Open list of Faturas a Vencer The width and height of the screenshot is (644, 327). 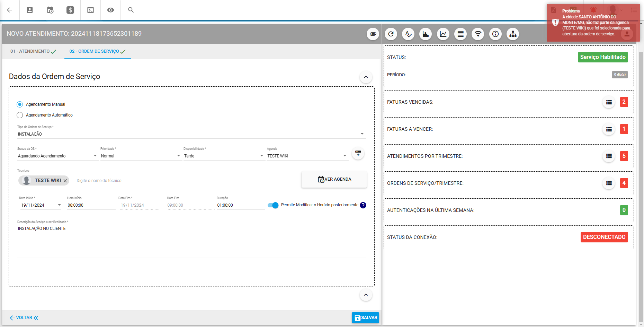(x=609, y=129)
